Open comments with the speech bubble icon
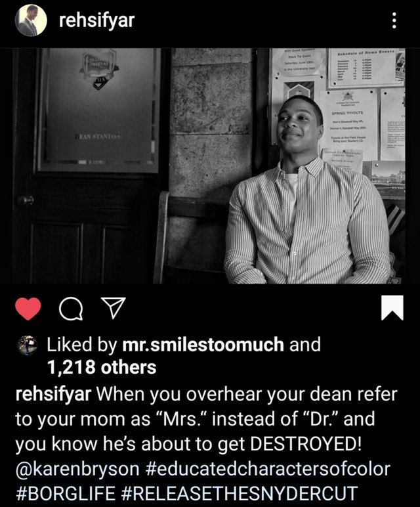420x507 pixels. (71, 309)
